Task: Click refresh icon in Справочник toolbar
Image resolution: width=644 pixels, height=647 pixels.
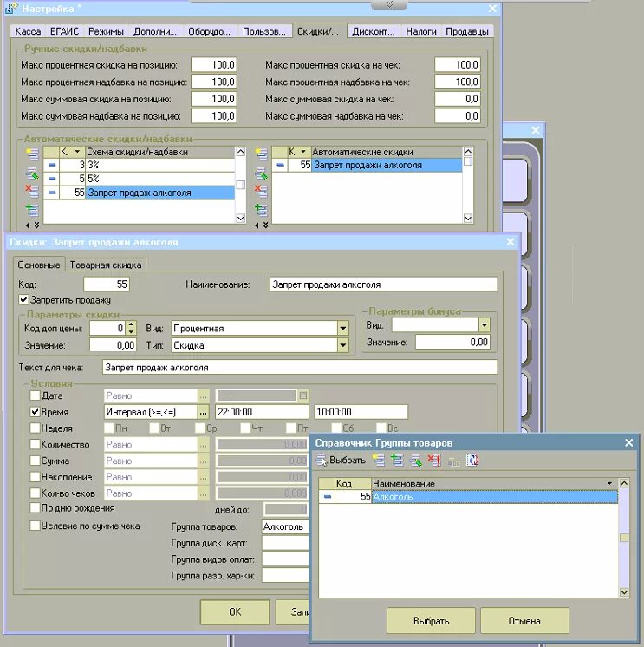Action: coord(472,460)
